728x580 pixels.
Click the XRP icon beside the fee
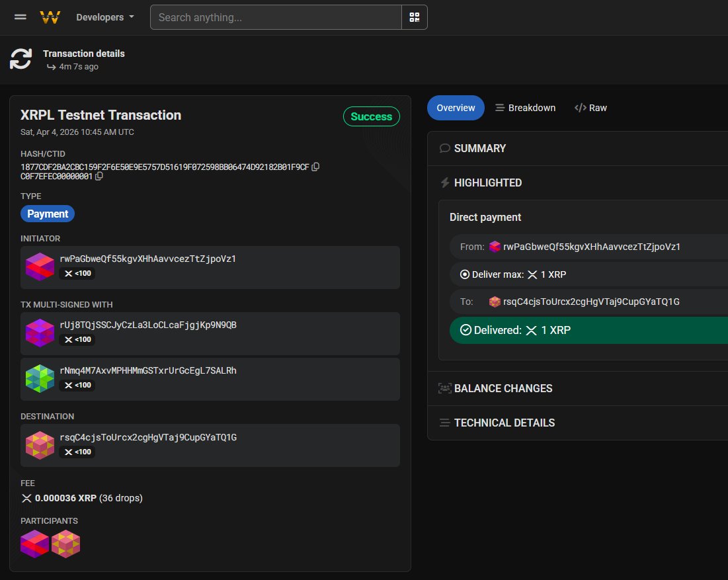(26, 498)
